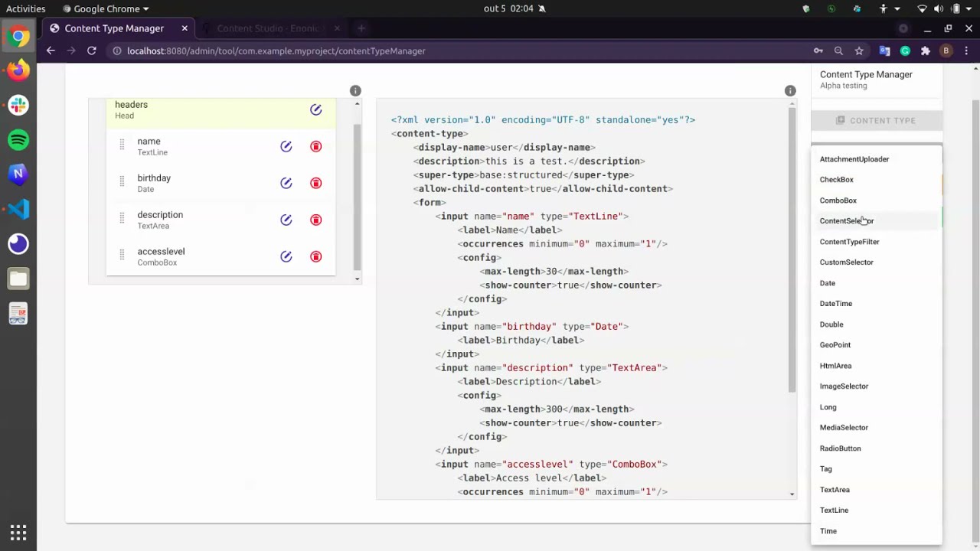Grab the drag handle of description field
The width and height of the screenshot is (980, 551).
[x=122, y=219]
